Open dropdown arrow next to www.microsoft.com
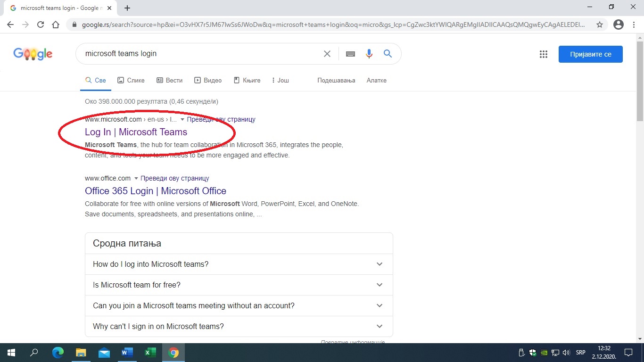Viewport: 644px width, 362px height. pos(182,120)
